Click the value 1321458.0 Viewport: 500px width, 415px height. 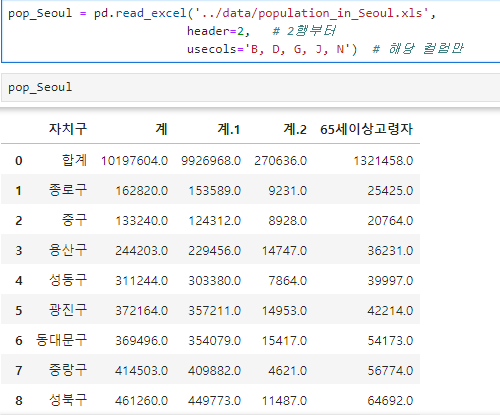point(383,161)
